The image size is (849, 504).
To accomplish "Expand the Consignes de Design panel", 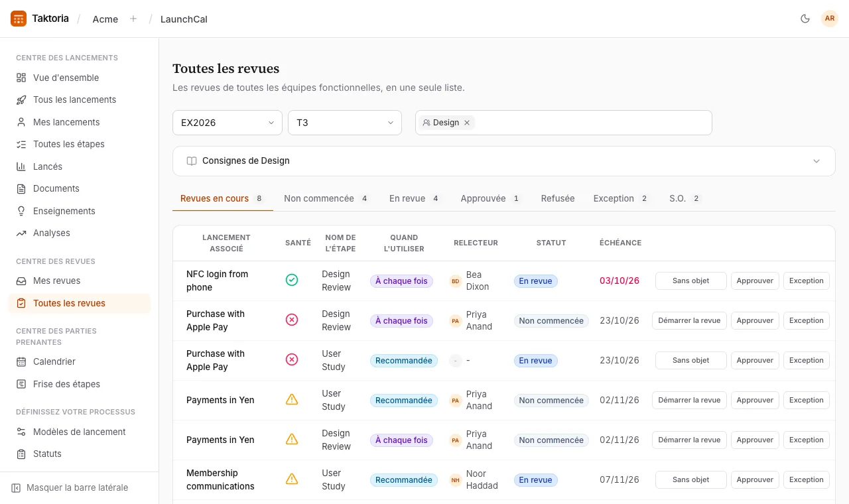I will 504,161.
